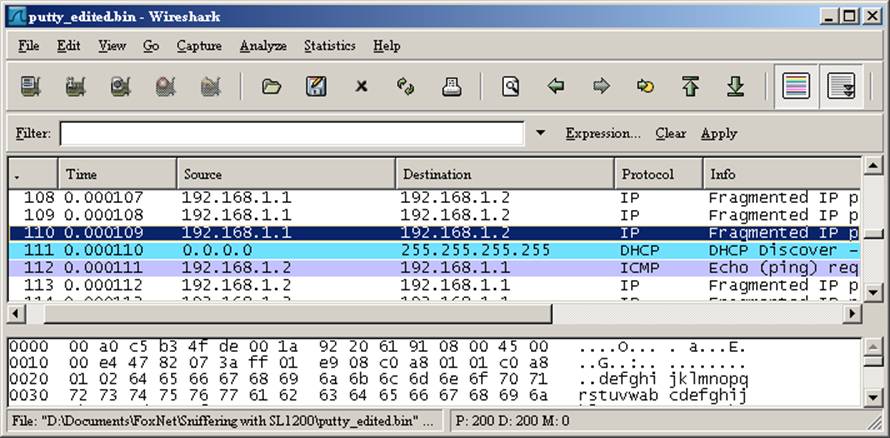Image resolution: width=890 pixels, height=438 pixels.
Task: Jump to the first packet icon
Action: click(x=690, y=87)
